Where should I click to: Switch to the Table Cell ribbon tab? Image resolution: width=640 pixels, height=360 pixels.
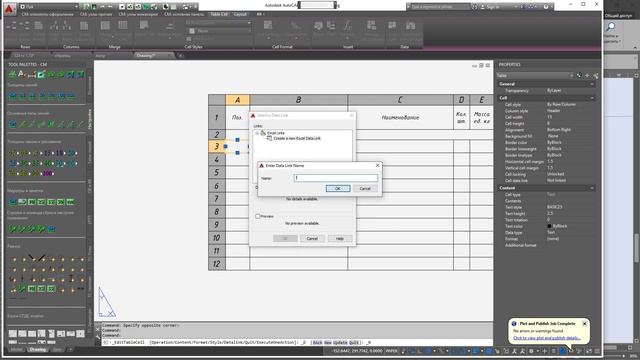pos(219,14)
